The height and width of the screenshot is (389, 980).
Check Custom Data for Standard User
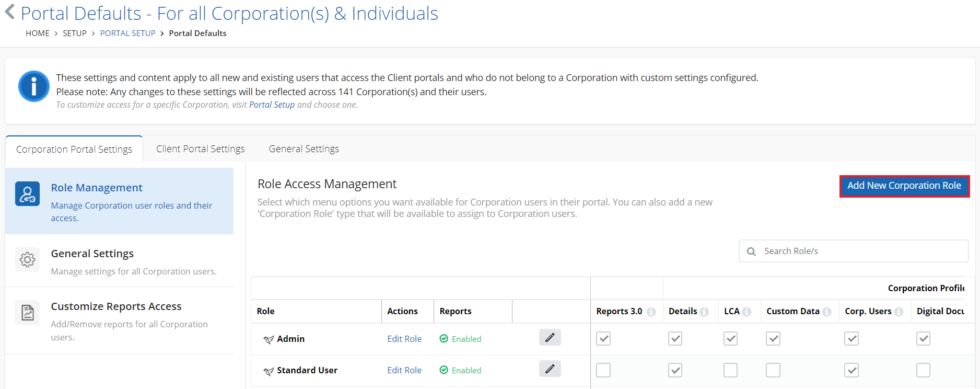pyautogui.click(x=773, y=370)
